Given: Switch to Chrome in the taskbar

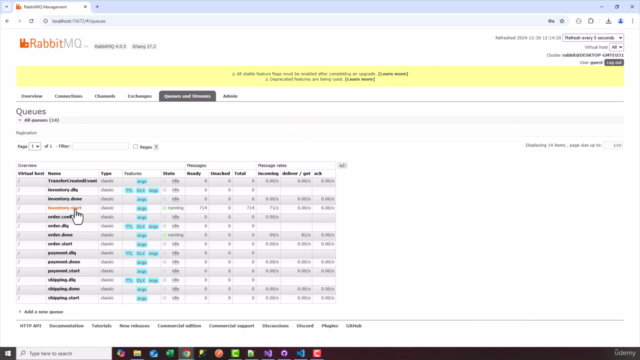Looking at the screenshot, I should click(x=186, y=353).
